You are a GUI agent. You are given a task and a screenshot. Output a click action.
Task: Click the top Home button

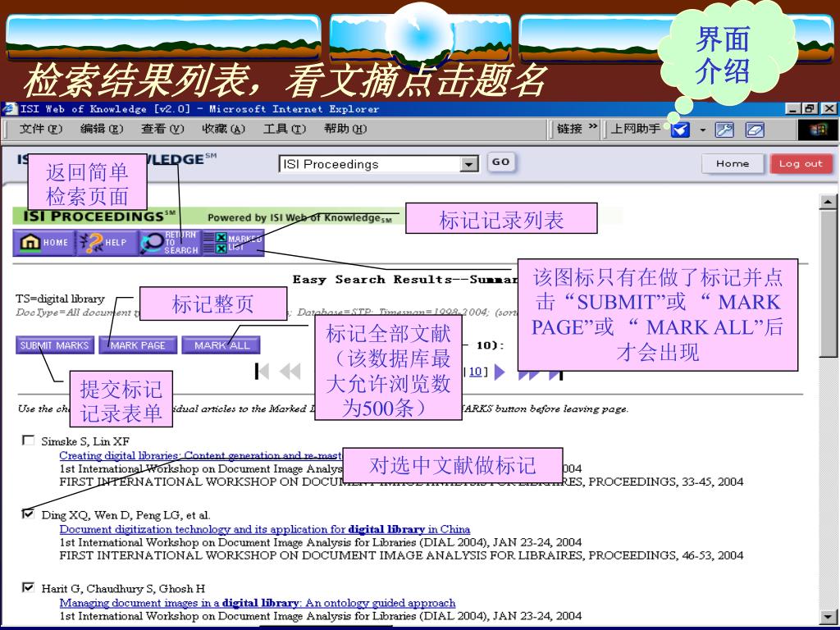tap(733, 164)
